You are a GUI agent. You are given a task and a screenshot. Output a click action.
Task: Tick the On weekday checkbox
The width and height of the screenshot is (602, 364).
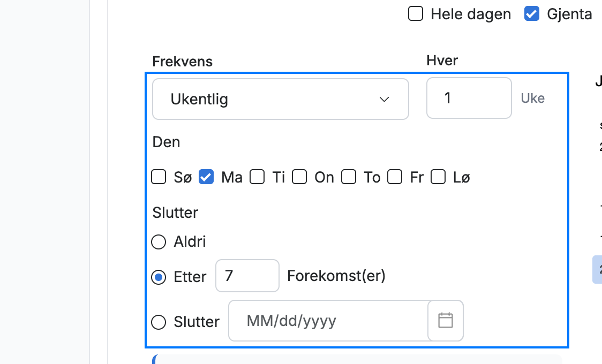299,177
